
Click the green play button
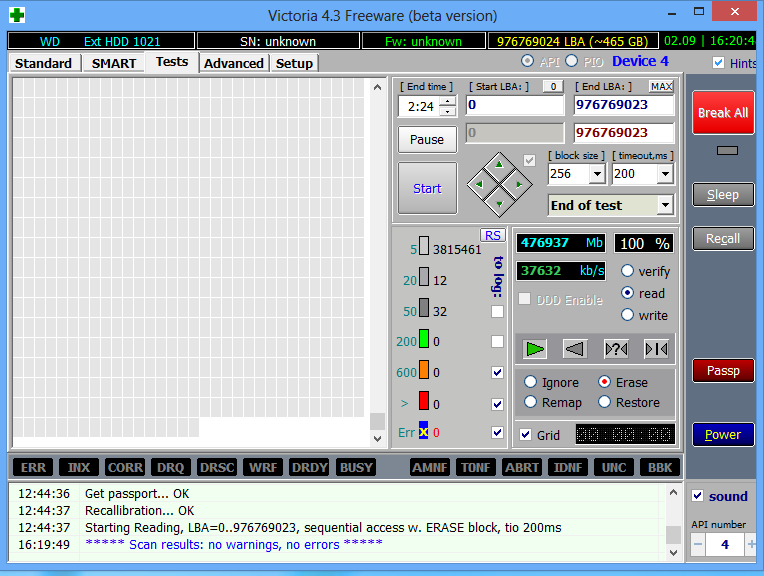point(535,349)
